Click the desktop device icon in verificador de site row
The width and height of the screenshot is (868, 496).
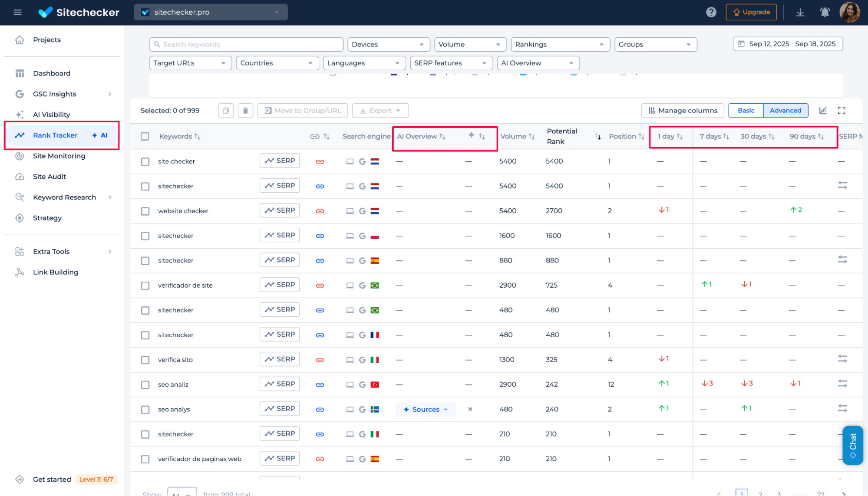350,286
